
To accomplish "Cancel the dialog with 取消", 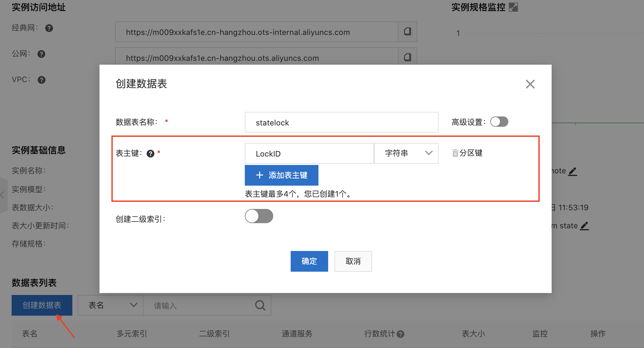I will click(353, 261).
